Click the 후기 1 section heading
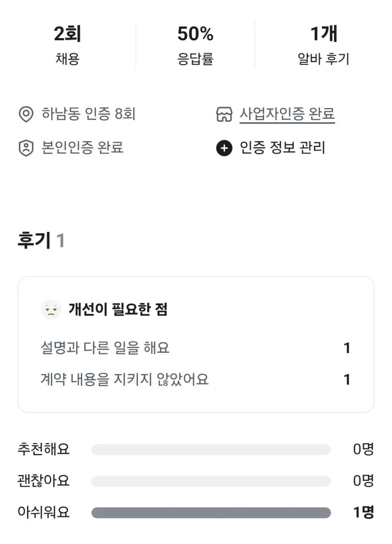 pyautogui.click(x=41, y=241)
